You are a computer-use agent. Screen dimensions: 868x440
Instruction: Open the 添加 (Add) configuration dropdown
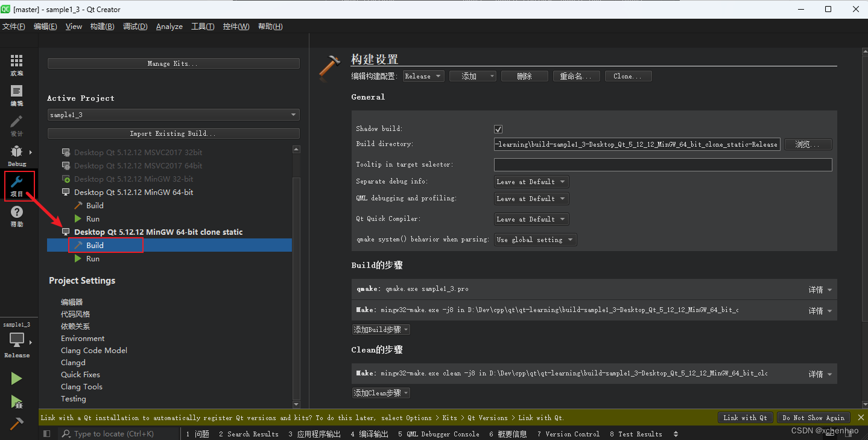(x=473, y=76)
